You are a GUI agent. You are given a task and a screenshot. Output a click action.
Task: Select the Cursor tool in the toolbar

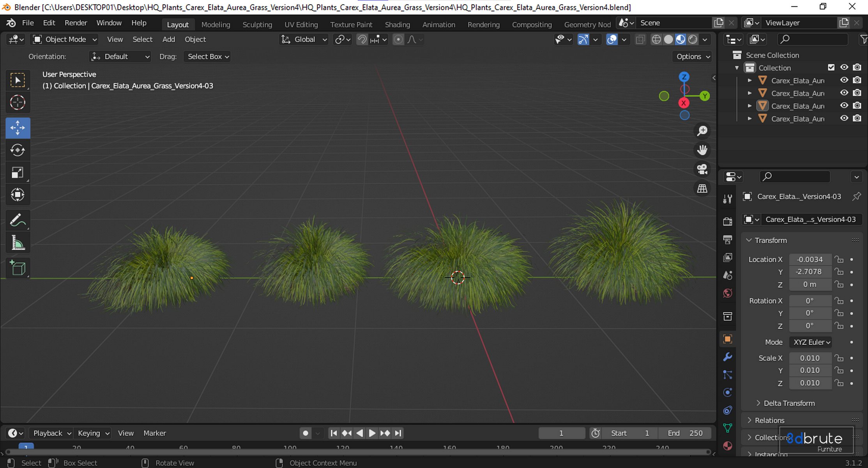click(18, 103)
